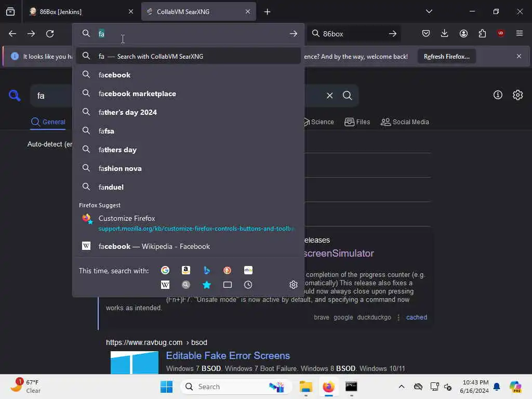Click the Refresh Firefox... button
This screenshot has width=532, height=399.
click(x=446, y=56)
